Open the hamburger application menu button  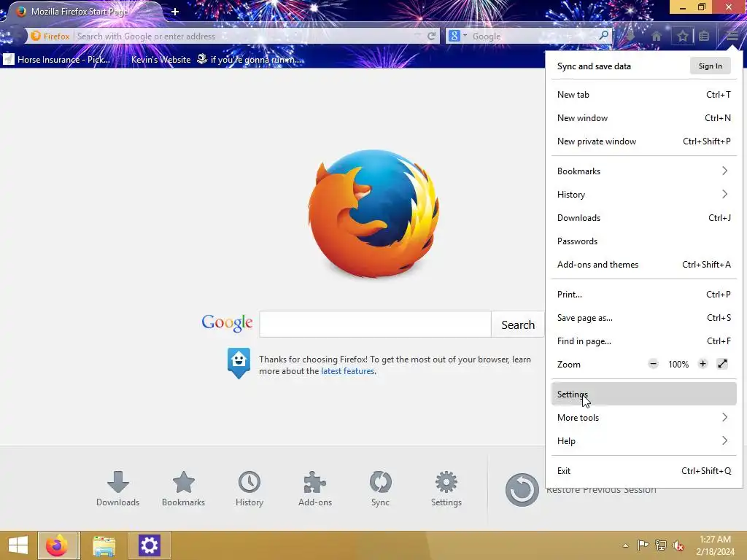pyautogui.click(x=732, y=36)
